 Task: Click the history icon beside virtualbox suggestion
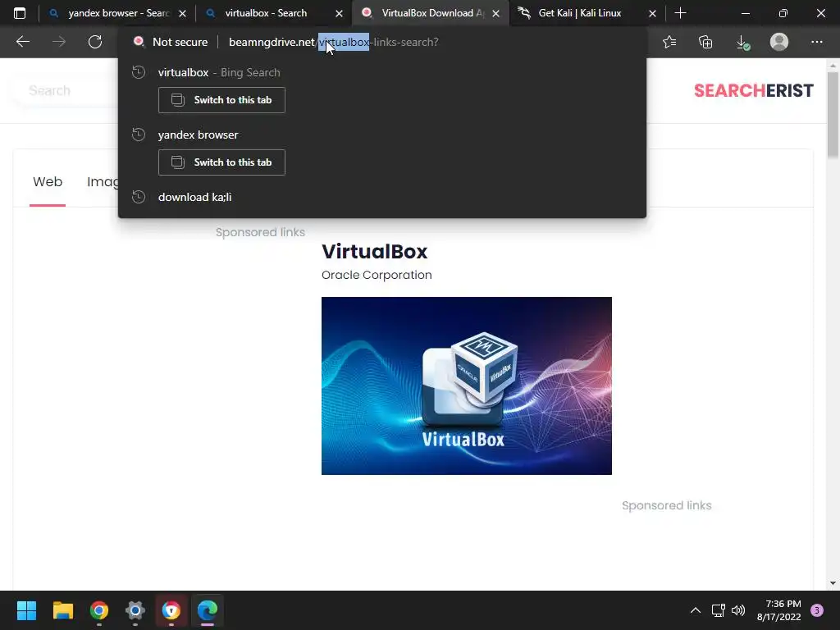click(139, 72)
